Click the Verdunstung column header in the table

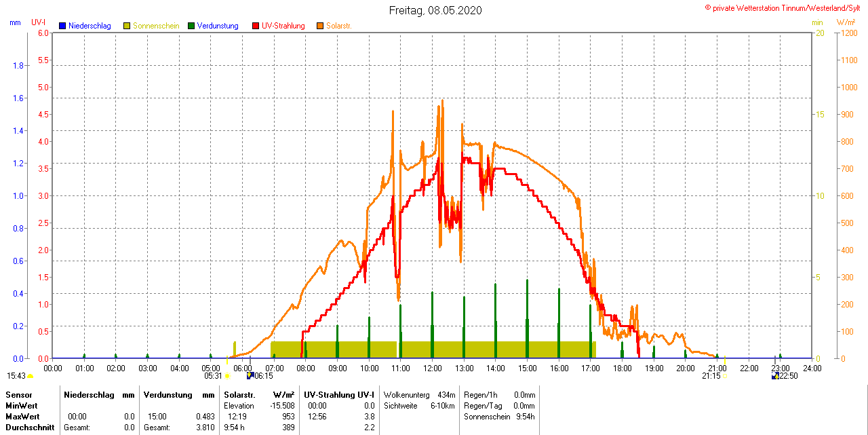tap(167, 395)
